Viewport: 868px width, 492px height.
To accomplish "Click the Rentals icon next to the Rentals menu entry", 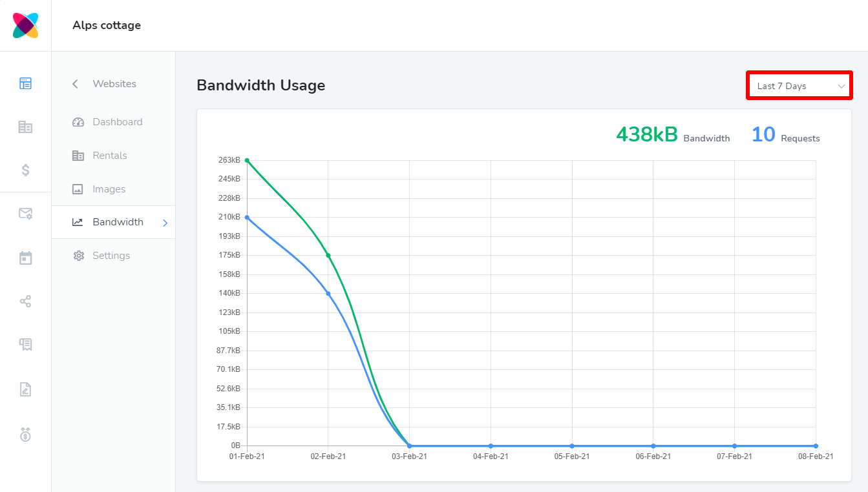I will point(78,155).
